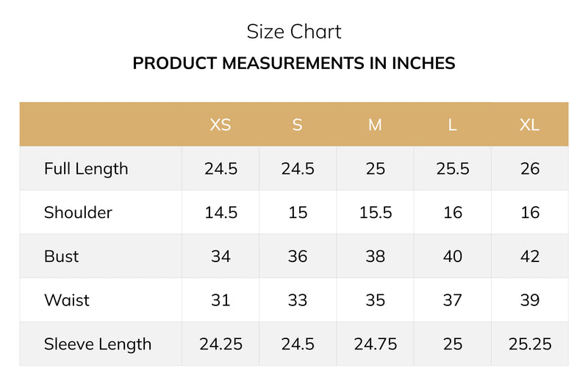Click the Product Measurements in Inches heading
The height and width of the screenshot is (392, 588).
pyautogui.click(x=294, y=63)
